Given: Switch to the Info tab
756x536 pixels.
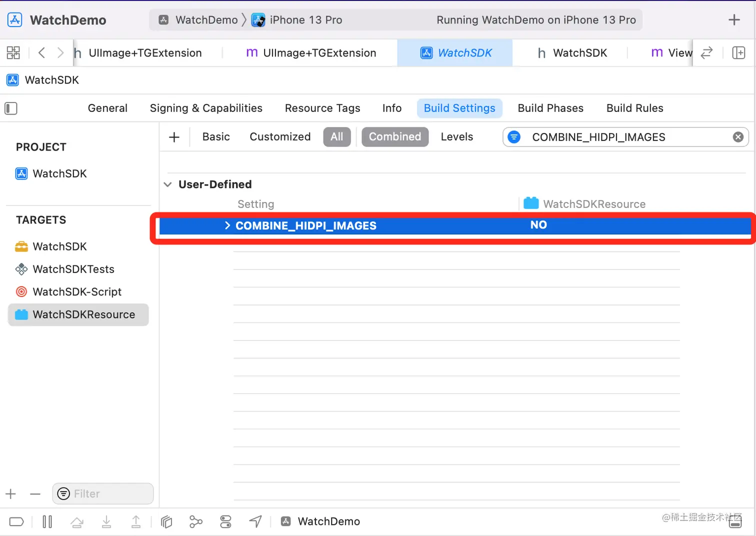Looking at the screenshot, I should (x=392, y=108).
